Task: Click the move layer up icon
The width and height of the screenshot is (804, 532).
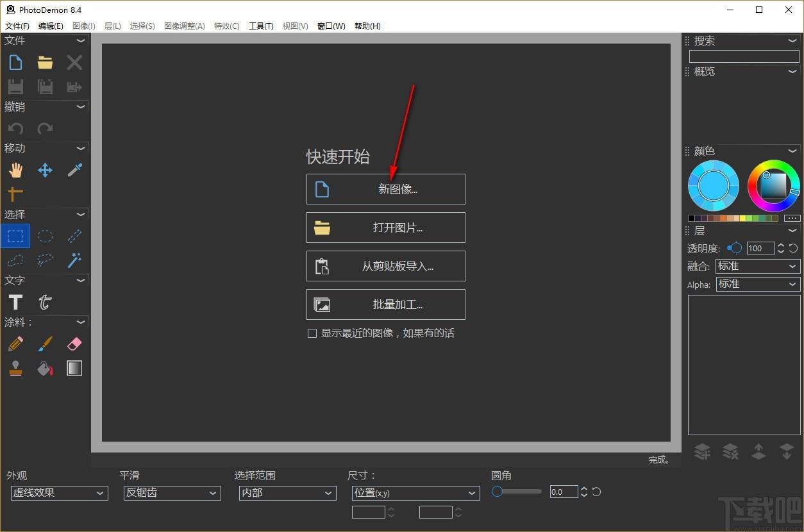Action: coord(758,452)
